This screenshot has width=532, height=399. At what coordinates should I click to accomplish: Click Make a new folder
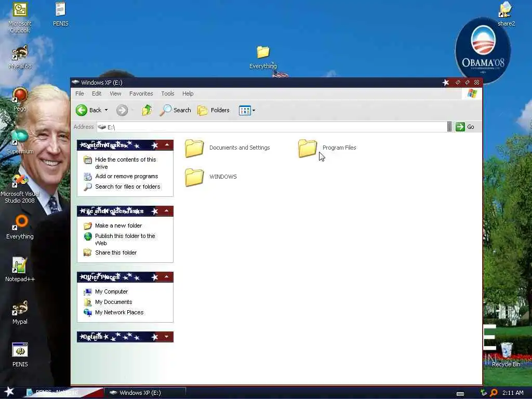coord(113,225)
